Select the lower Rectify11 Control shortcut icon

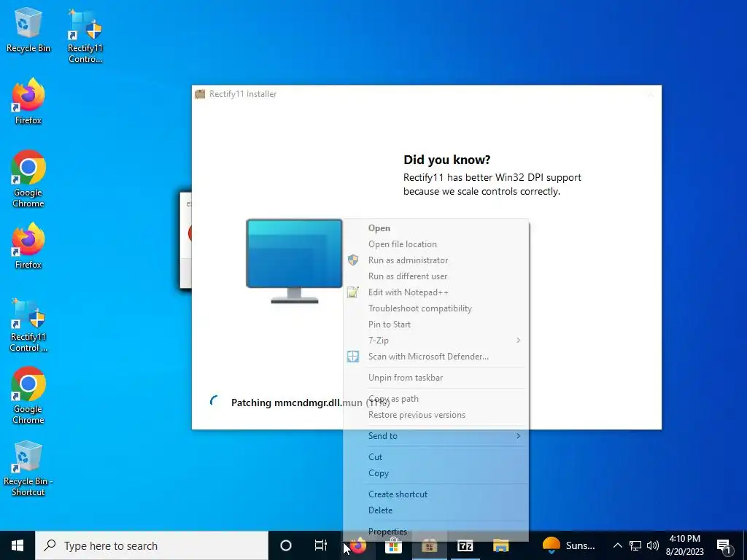coord(28,325)
